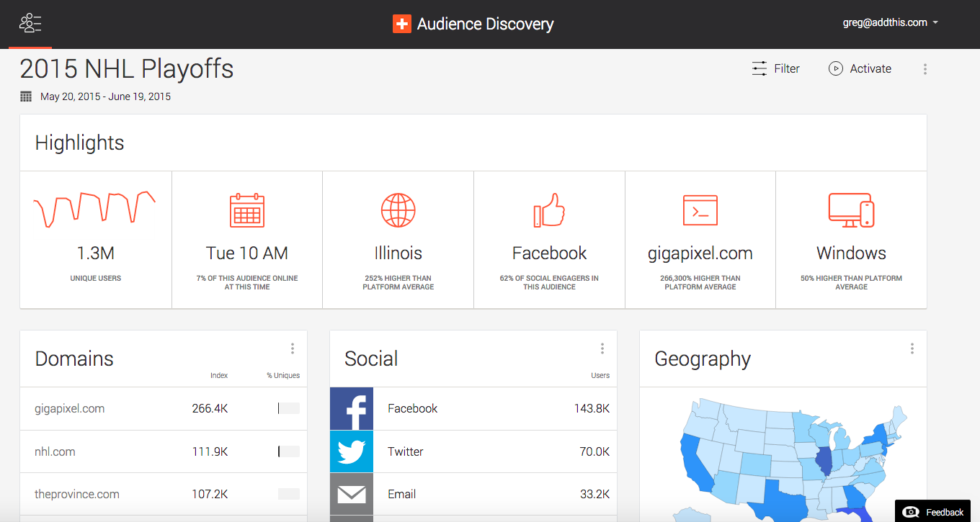The width and height of the screenshot is (980, 522).
Task: Click the Facebook logo icon in Social
Action: [x=352, y=408]
